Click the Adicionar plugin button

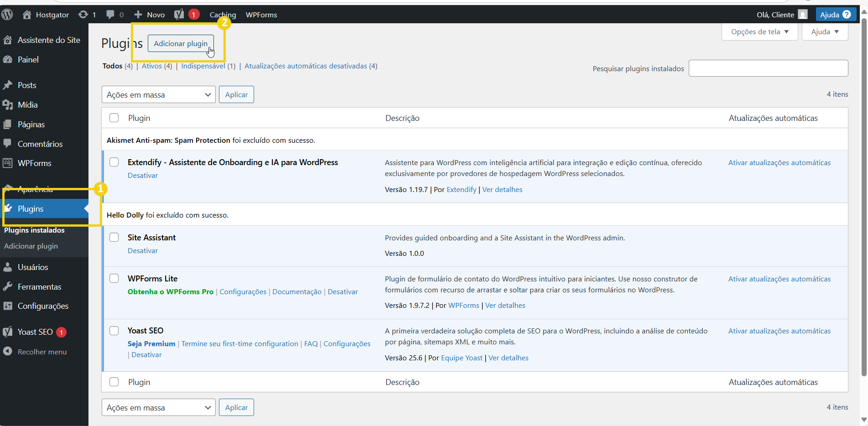click(x=181, y=43)
